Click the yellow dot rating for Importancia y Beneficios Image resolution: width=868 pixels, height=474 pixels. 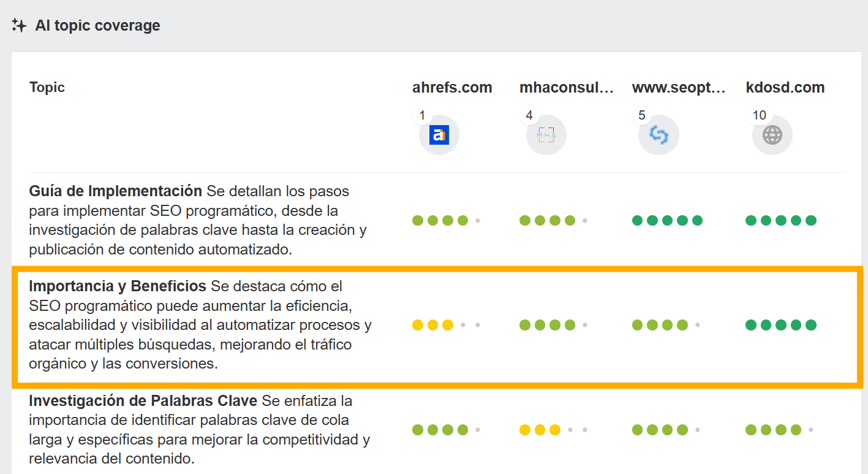point(431,324)
